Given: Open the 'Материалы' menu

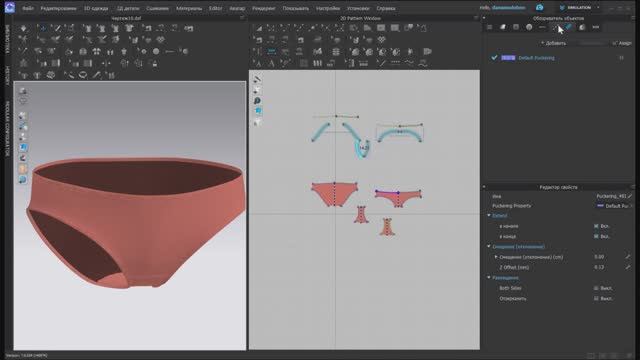Looking at the screenshot, I should 189,8.
